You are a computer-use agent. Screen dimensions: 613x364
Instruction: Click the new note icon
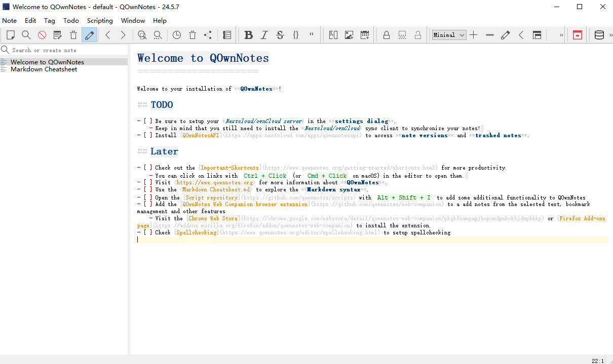click(11, 35)
